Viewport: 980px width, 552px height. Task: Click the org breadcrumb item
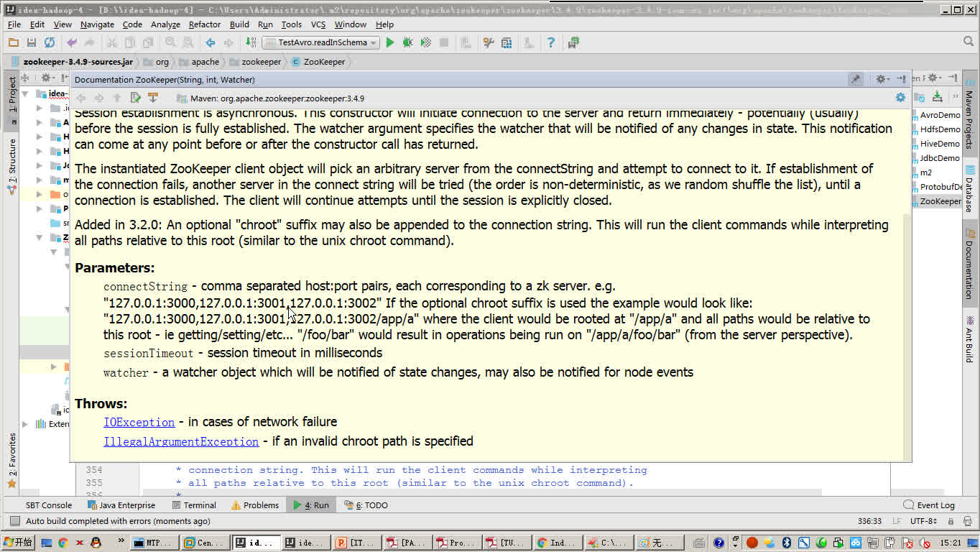point(157,62)
